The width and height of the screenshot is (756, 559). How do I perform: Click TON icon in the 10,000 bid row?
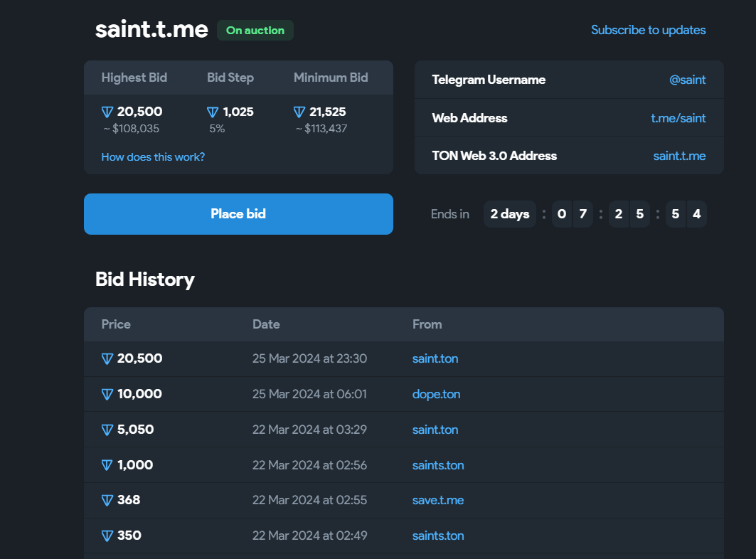click(107, 394)
